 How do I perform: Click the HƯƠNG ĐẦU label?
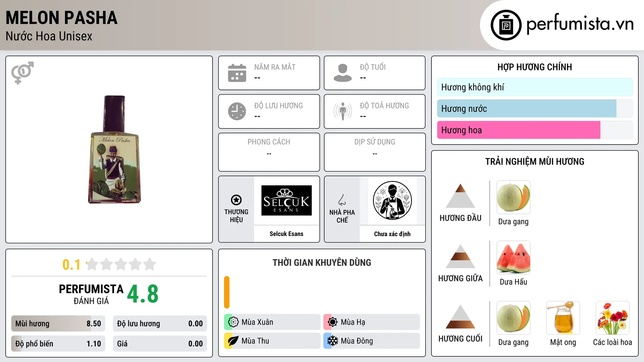point(460,218)
